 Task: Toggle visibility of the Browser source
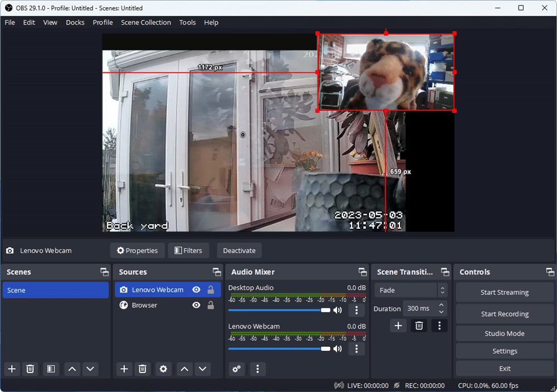tap(196, 305)
